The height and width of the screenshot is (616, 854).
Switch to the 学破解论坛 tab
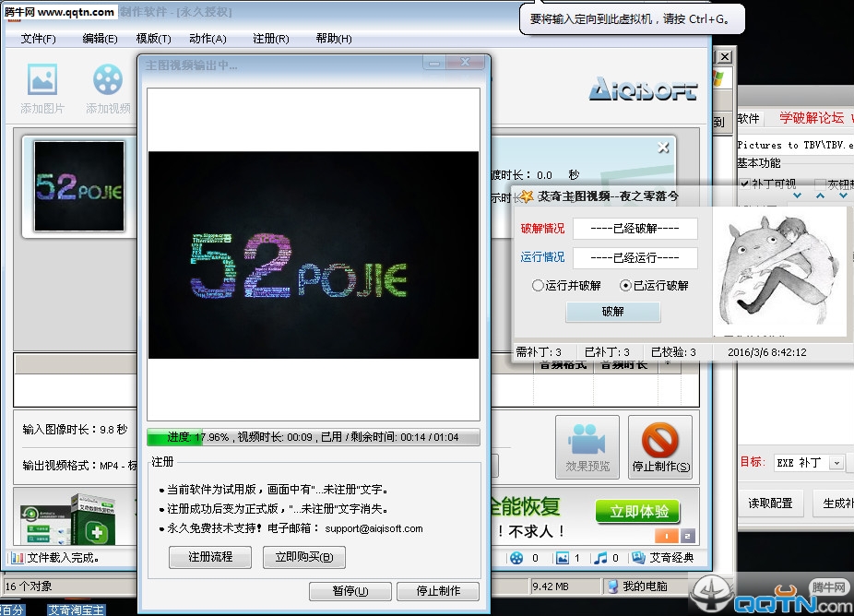click(x=811, y=118)
